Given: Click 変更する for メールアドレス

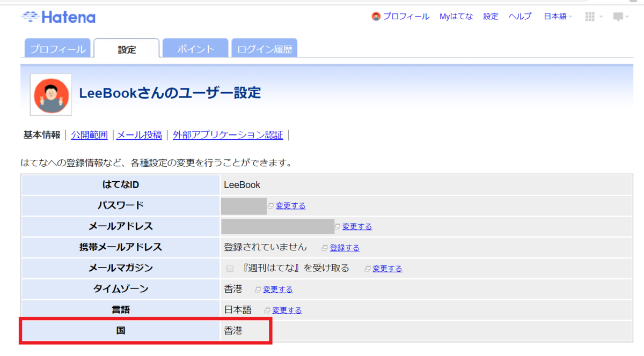Looking at the screenshot, I should [x=357, y=227].
